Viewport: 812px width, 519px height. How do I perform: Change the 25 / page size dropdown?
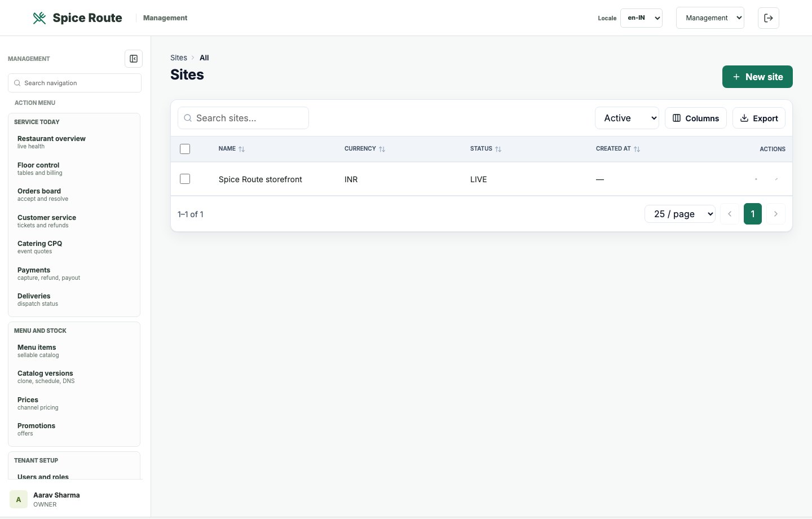(x=680, y=214)
